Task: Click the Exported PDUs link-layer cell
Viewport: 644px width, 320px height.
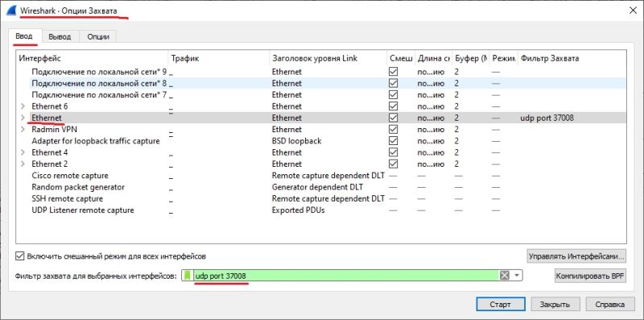Action: pos(298,210)
